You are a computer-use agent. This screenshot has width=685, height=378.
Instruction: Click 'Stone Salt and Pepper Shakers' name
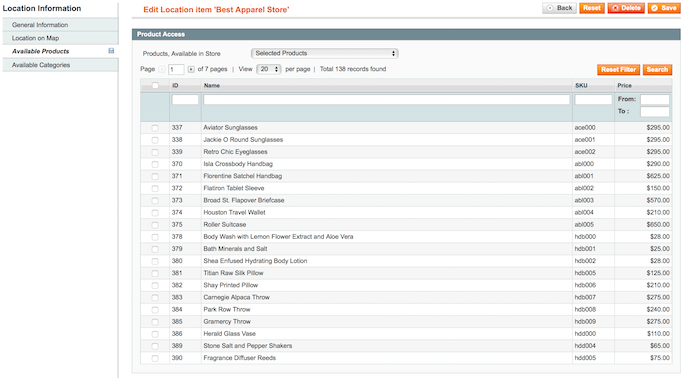(x=248, y=346)
